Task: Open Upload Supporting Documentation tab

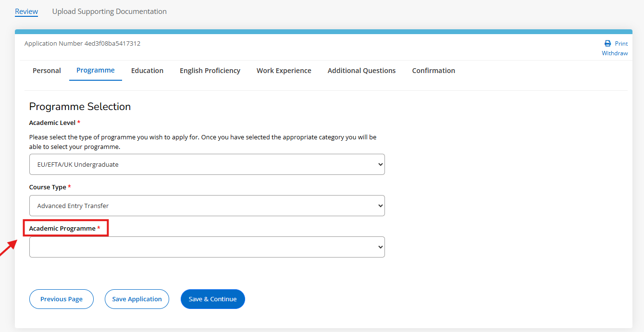Action: [x=109, y=12]
